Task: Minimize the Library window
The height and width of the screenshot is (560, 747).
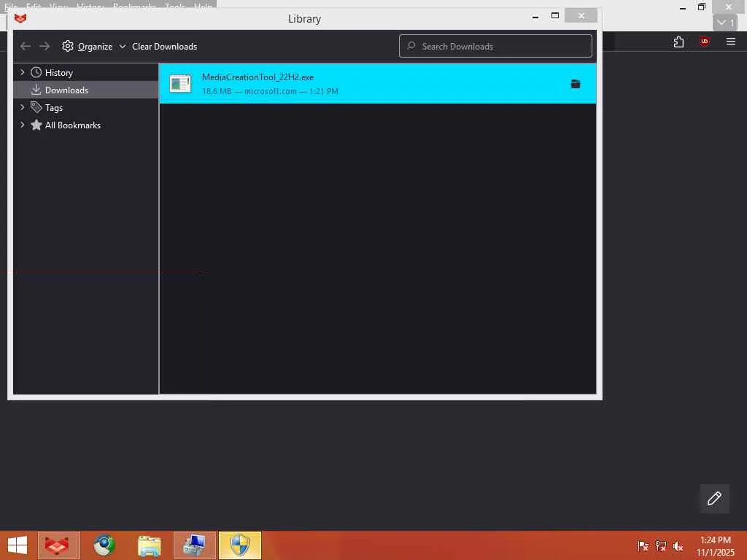Action: (535, 16)
